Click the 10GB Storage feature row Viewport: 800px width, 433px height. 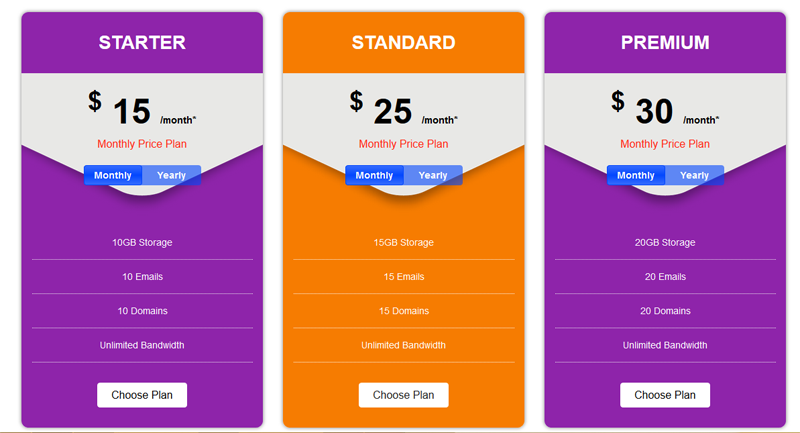pyautogui.click(x=142, y=243)
